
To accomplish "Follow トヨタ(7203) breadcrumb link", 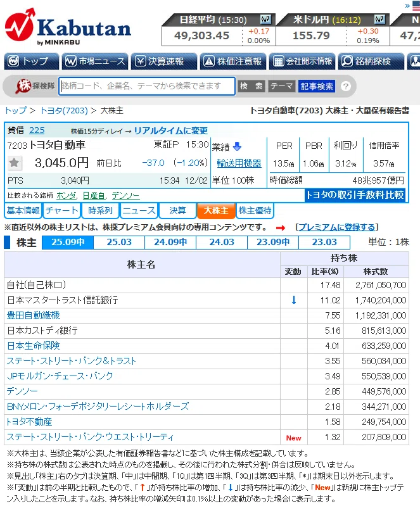I will click(x=63, y=111).
